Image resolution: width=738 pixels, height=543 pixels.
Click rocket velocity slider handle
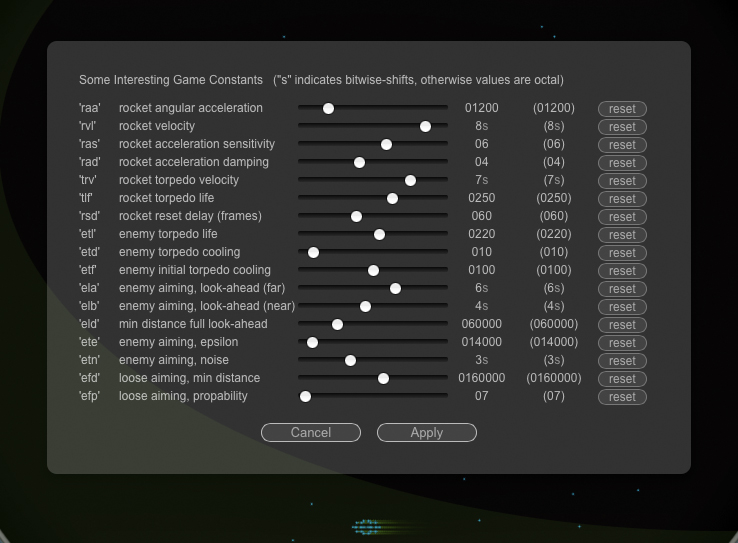point(425,127)
